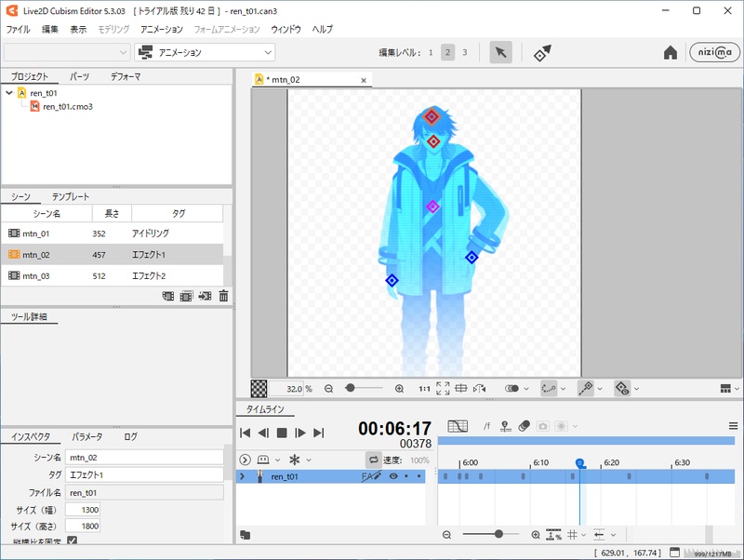This screenshot has height=560, width=744.
Task: Adjust the timeline zoom slider
Action: coord(498,534)
